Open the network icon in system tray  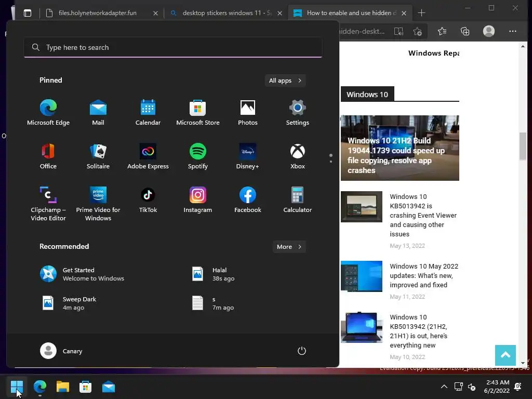(x=458, y=387)
